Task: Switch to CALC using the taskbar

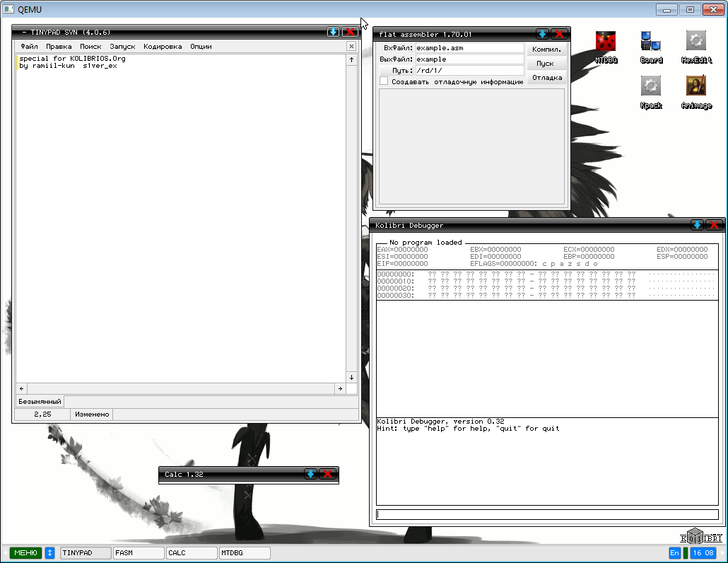Action: (x=191, y=552)
